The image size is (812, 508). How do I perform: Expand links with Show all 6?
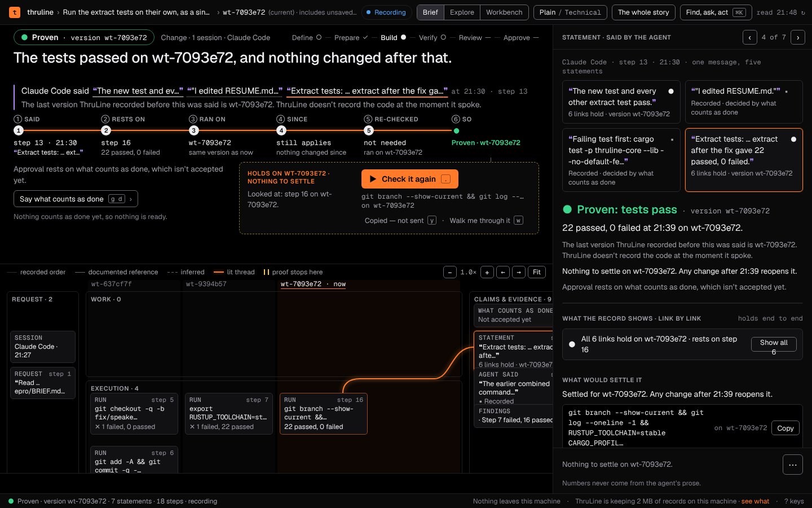click(774, 344)
